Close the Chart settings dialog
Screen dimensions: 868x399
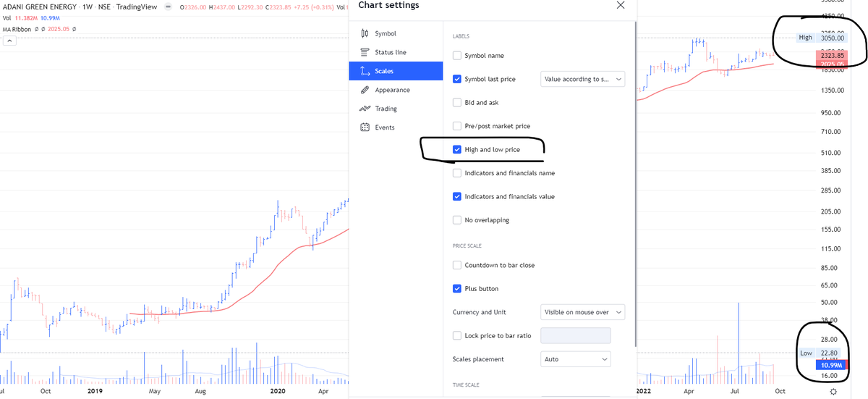tap(620, 5)
